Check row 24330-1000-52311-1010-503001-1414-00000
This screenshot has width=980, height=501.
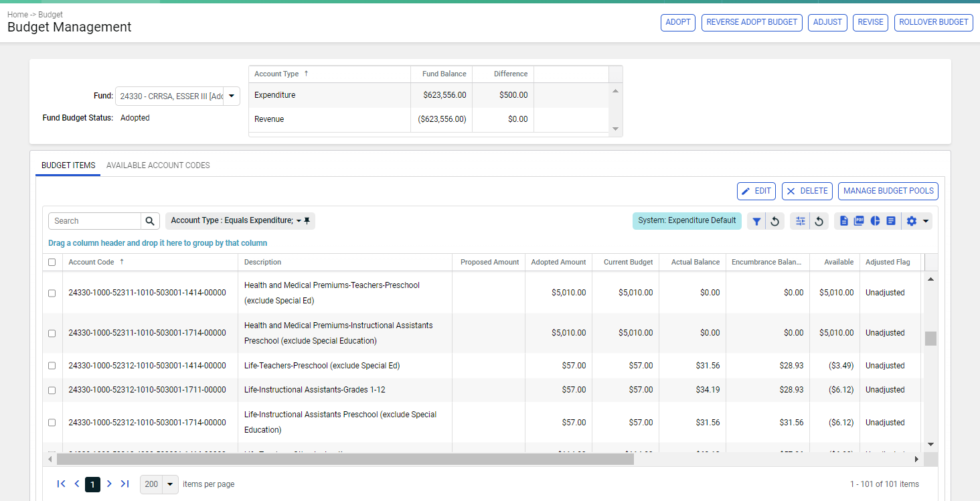[52, 293]
